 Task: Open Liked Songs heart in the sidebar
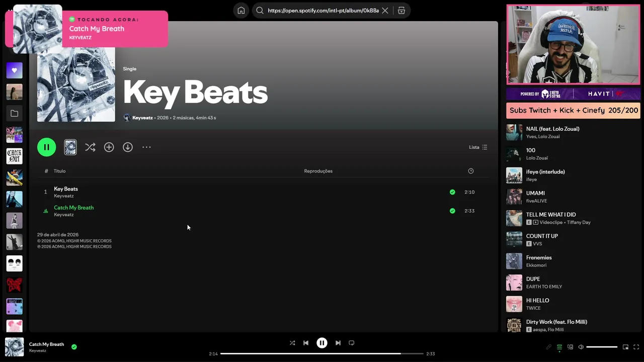click(14, 70)
